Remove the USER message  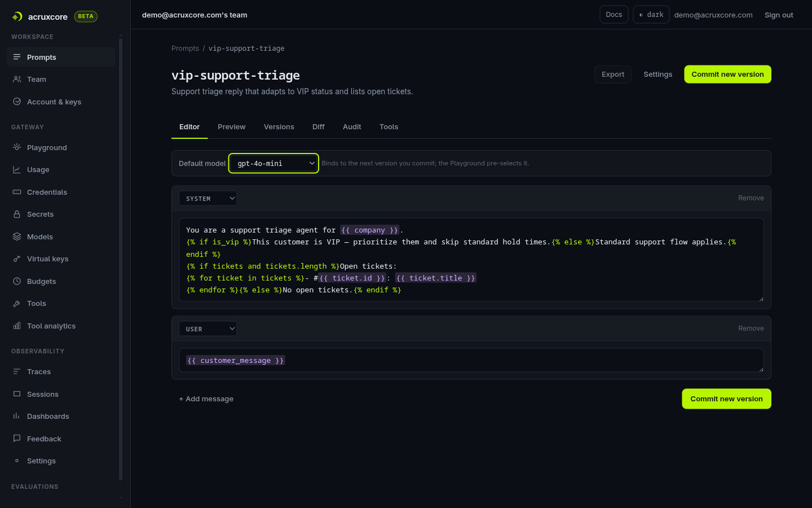(751, 329)
